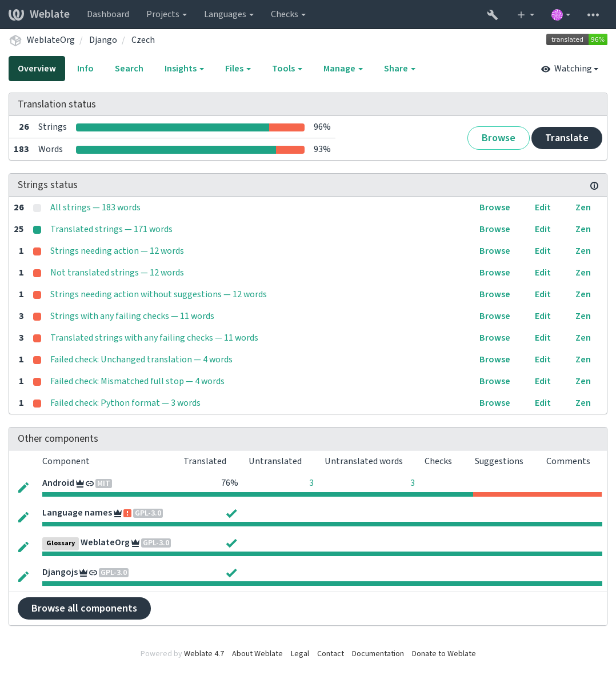Toggle the Watching eye dropdown

click(x=570, y=69)
